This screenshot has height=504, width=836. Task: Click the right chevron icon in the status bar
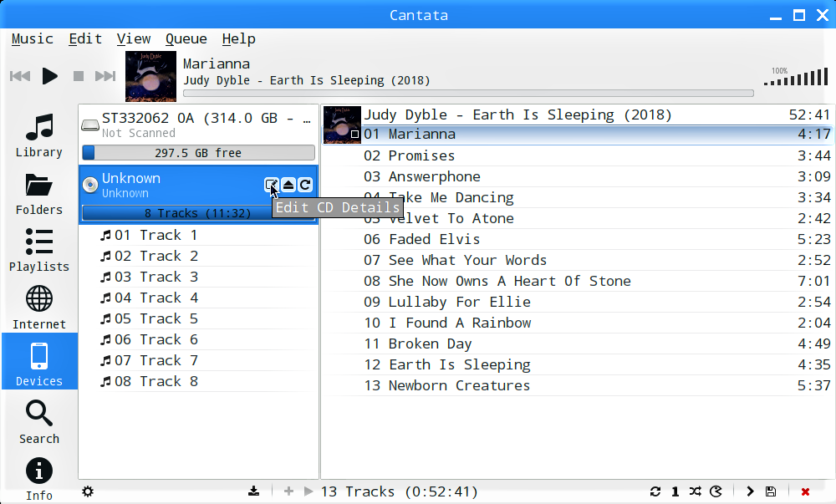pos(750,491)
